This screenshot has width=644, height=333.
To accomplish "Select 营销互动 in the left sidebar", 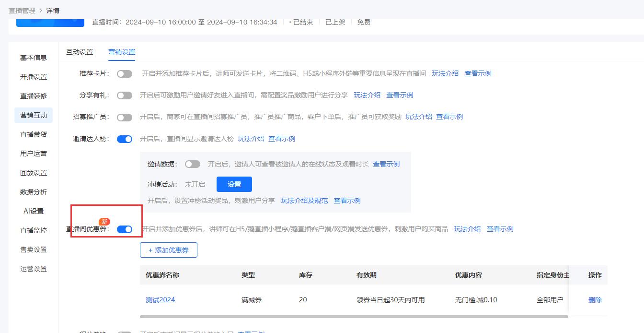I will point(33,115).
